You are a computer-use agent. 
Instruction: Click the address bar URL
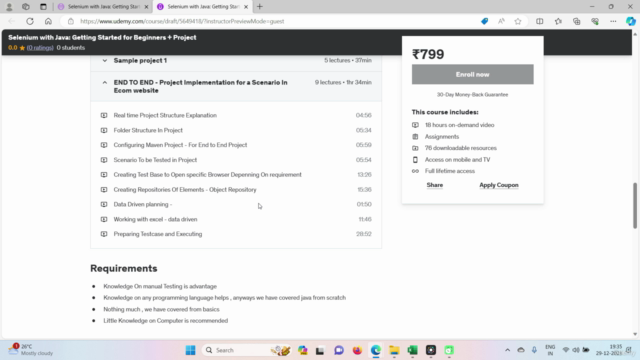point(182,21)
